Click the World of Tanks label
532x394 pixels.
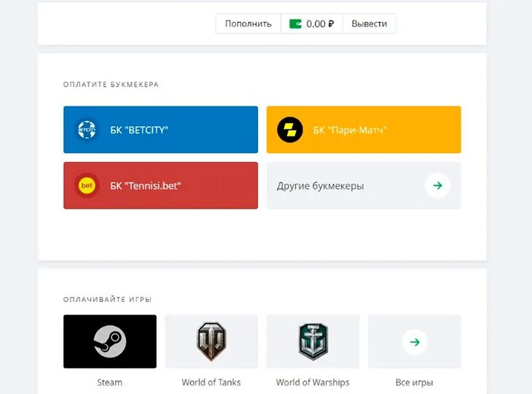211,382
